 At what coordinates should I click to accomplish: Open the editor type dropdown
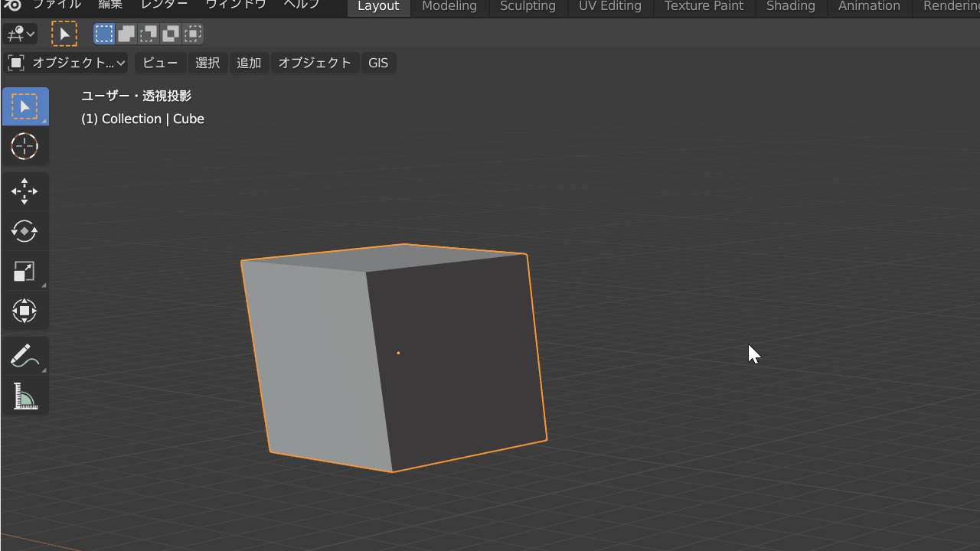(x=20, y=34)
